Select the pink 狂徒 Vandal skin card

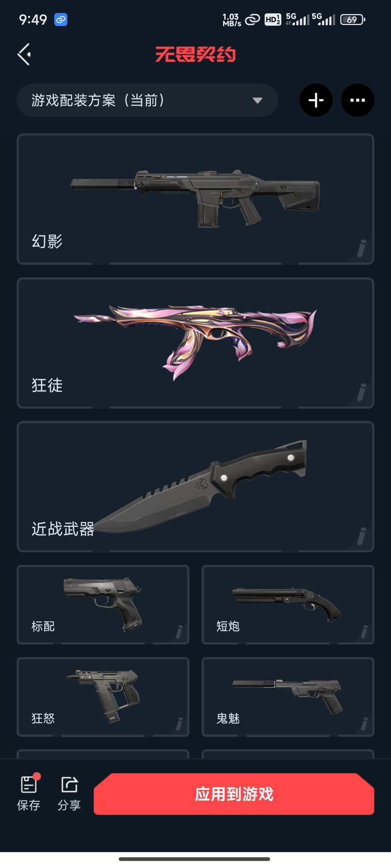tap(195, 343)
